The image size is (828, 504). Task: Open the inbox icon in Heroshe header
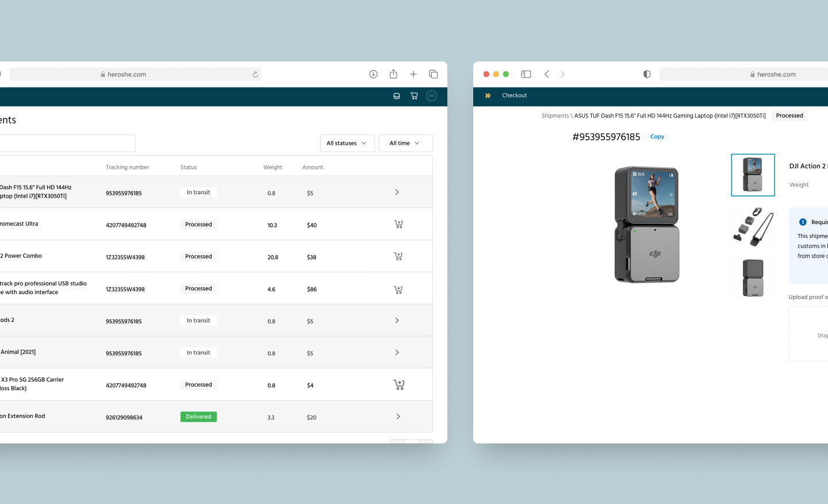click(x=397, y=96)
